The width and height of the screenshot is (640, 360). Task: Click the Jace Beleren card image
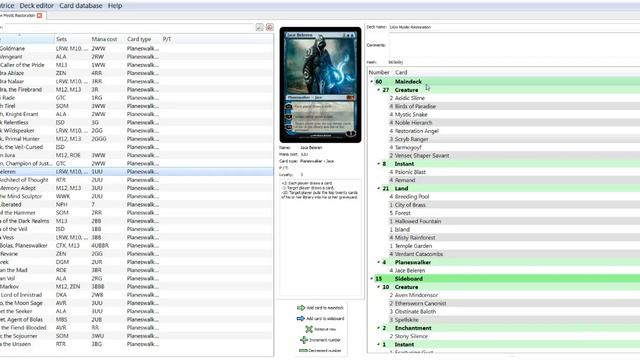(x=320, y=85)
